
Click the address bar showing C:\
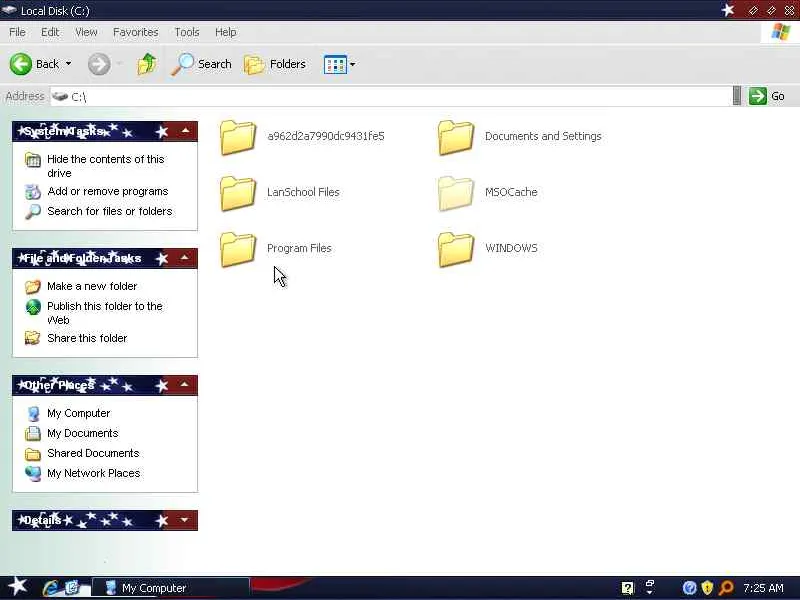click(x=391, y=96)
